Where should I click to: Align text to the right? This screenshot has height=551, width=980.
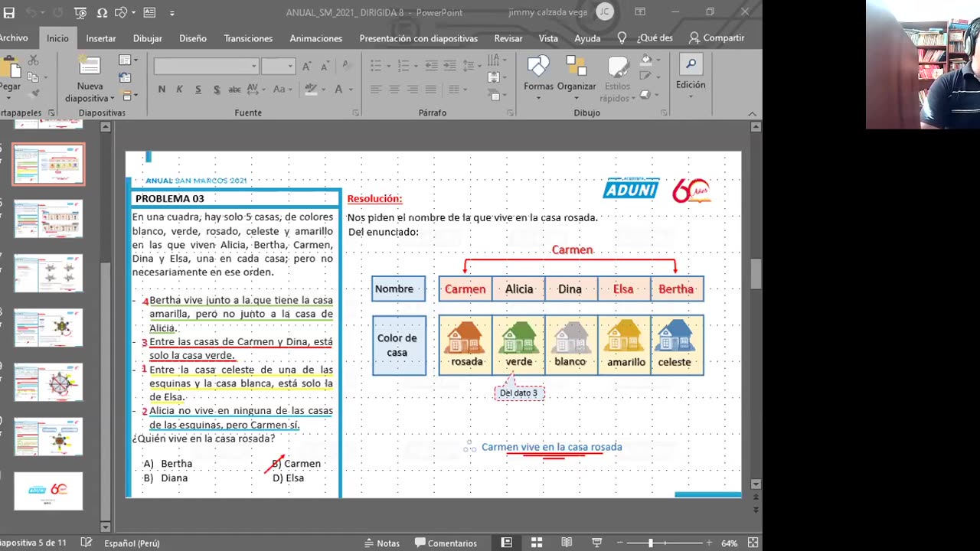(413, 90)
